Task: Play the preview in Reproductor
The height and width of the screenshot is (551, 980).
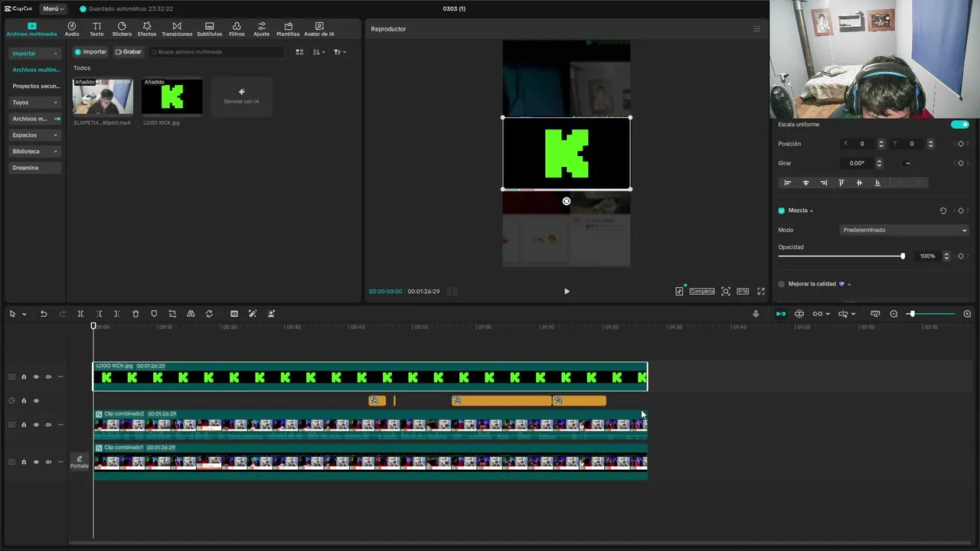Action: point(567,292)
